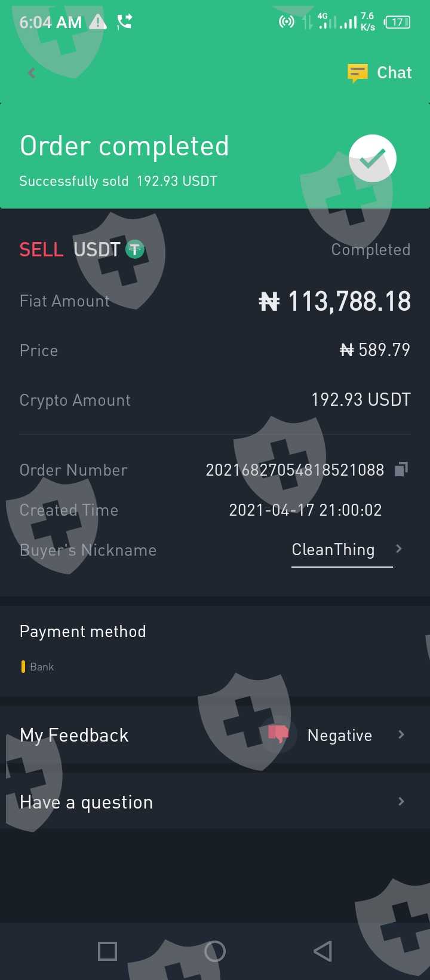The image size is (430, 980).
Task: Tap the warning triangle status icon
Action: click(x=98, y=23)
